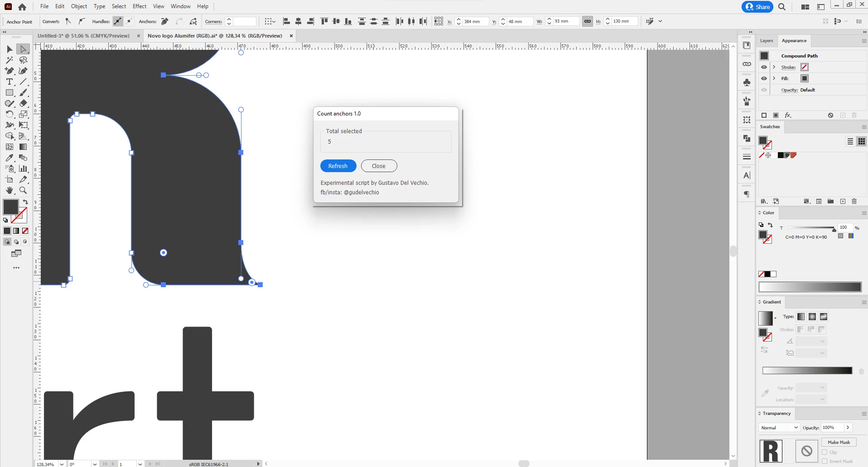
Task: Select the Rectangle tool
Action: click(x=10, y=93)
